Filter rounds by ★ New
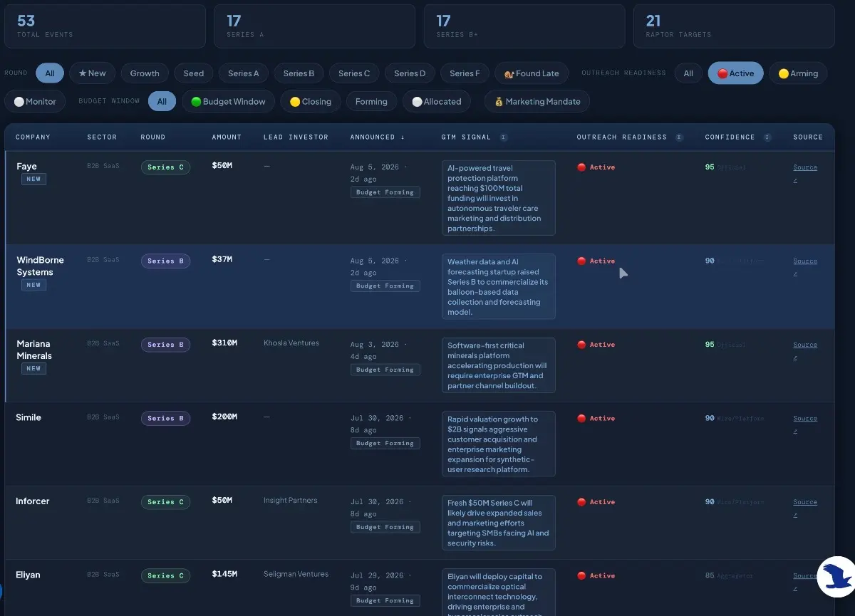Image resolution: width=855 pixels, height=616 pixels. [92, 73]
